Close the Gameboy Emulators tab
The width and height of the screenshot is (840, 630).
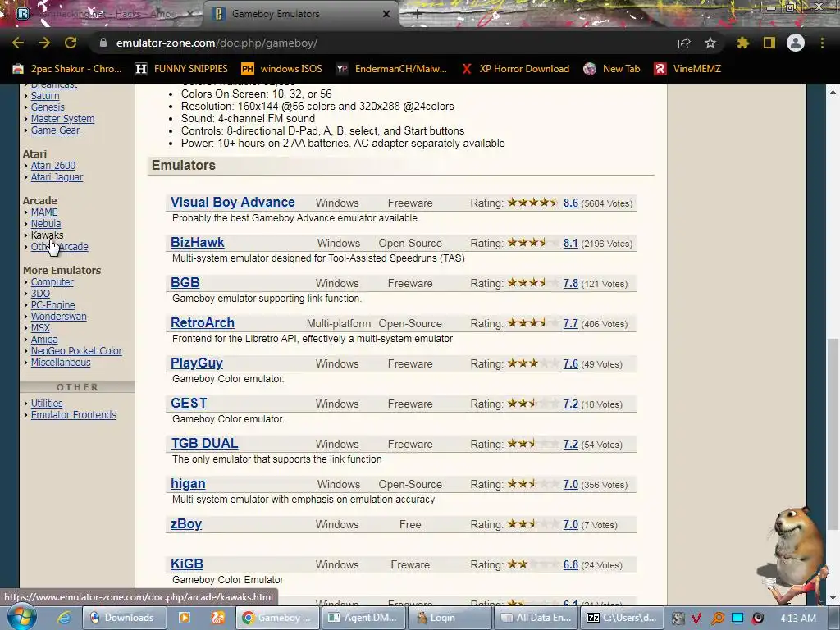click(386, 14)
